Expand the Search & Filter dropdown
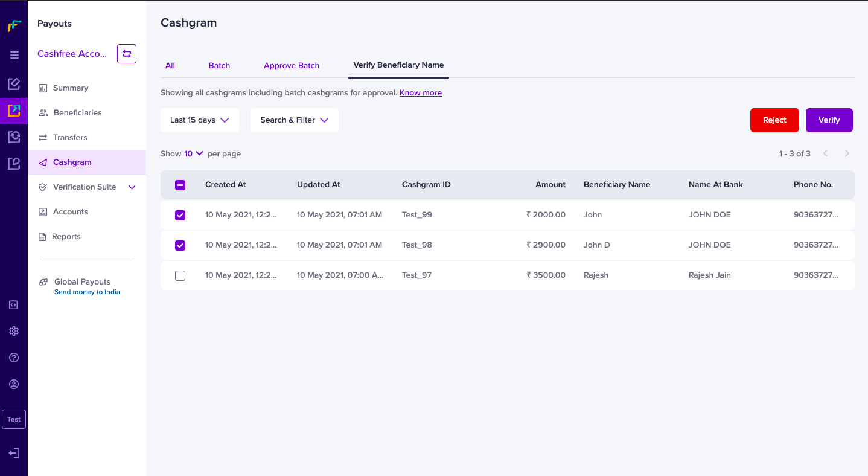868x476 pixels. [295, 120]
